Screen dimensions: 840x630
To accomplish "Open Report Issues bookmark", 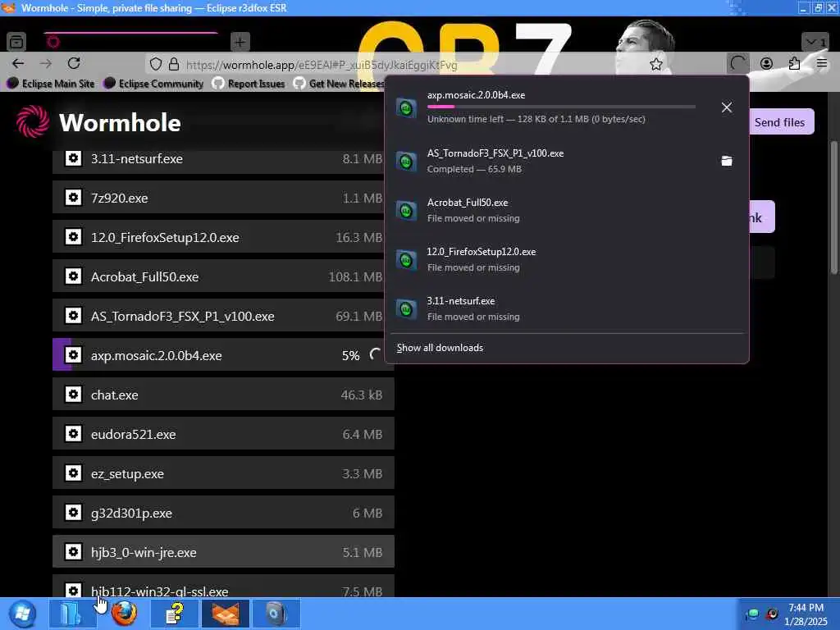I will (248, 84).
